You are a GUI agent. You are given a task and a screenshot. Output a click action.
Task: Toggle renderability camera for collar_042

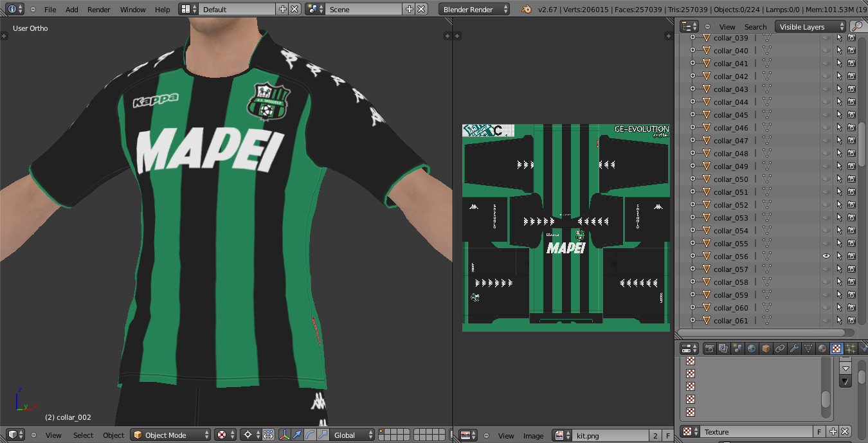(x=852, y=77)
